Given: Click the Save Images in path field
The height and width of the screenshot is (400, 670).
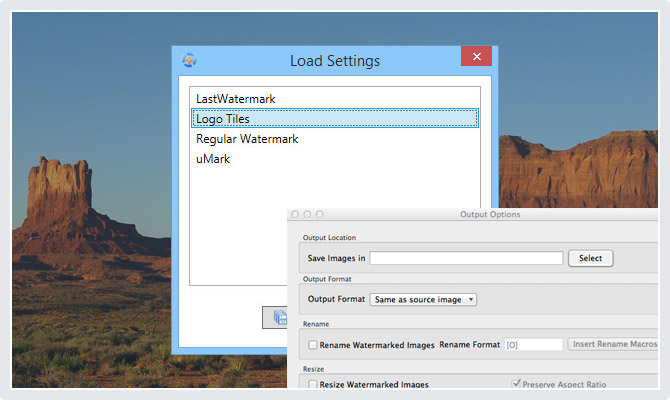Looking at the screenshot, I should 466,258.
